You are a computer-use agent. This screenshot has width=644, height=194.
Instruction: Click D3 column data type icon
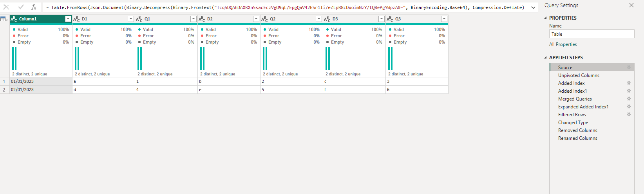click(327, 19)
